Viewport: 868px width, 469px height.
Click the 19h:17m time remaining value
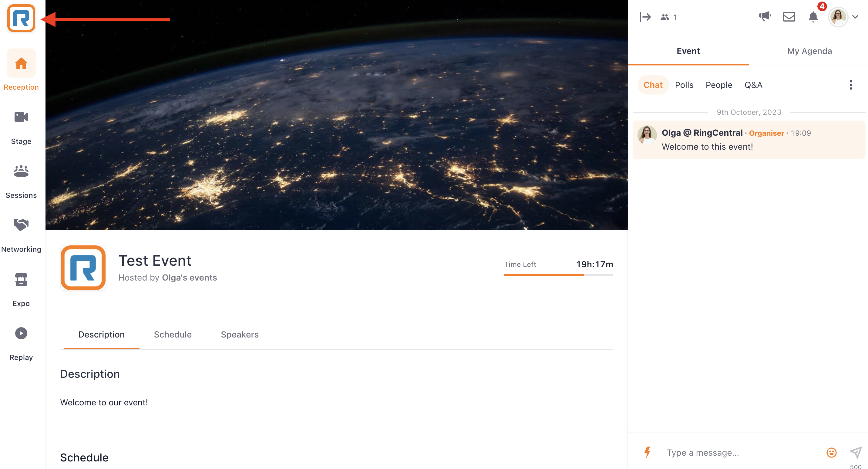point(594,264)
